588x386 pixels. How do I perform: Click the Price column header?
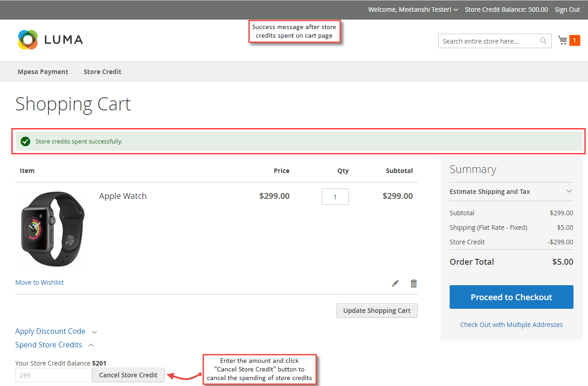pos(281,171)
